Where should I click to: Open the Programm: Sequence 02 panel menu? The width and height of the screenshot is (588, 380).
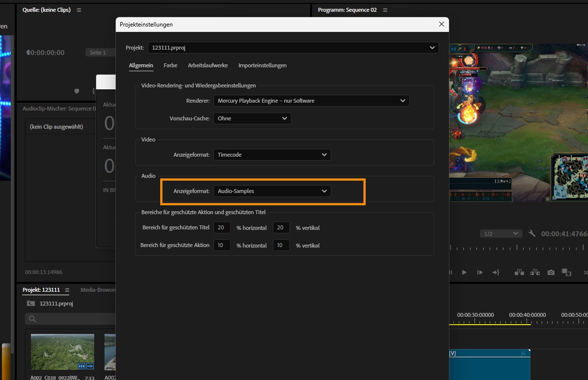tap(385, 10)
